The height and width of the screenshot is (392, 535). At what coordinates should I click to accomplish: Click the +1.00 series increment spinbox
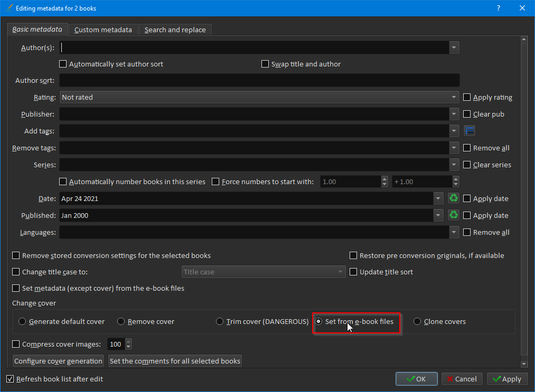coord(426,181)
